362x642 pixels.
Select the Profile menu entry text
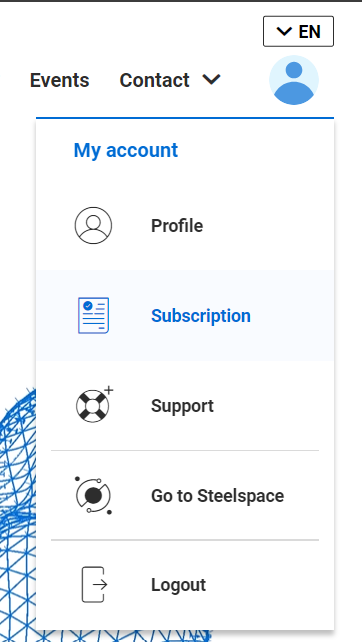[177, 226]
